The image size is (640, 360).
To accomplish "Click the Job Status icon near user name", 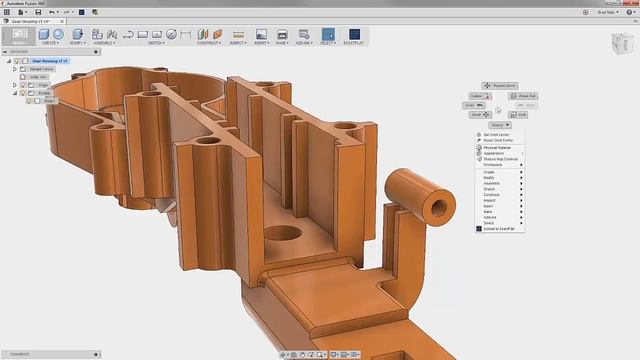I will pos(586,12).
